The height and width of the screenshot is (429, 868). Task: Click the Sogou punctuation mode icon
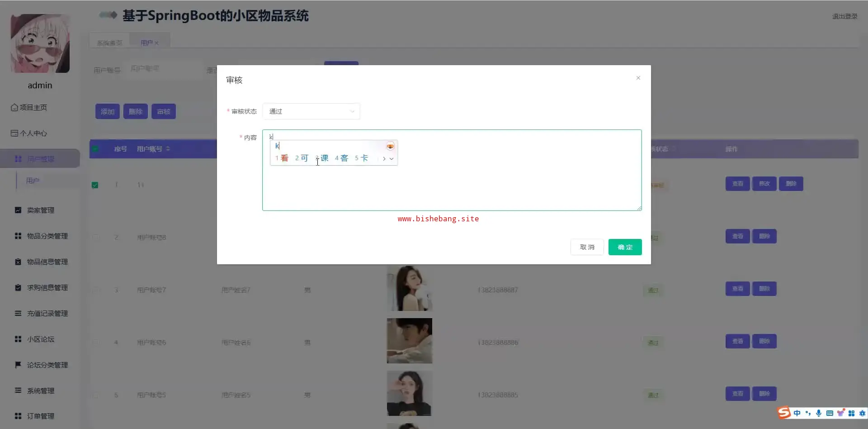(808, 413)
